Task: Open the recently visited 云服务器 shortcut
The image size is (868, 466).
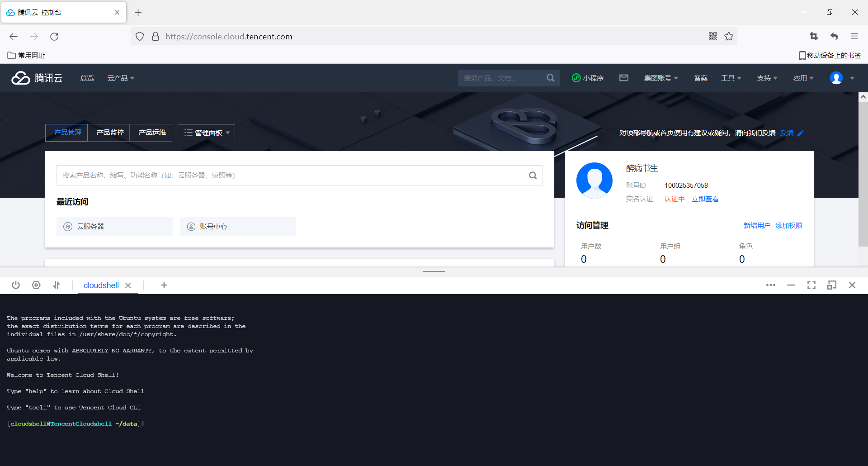Action: pos(115,226)
